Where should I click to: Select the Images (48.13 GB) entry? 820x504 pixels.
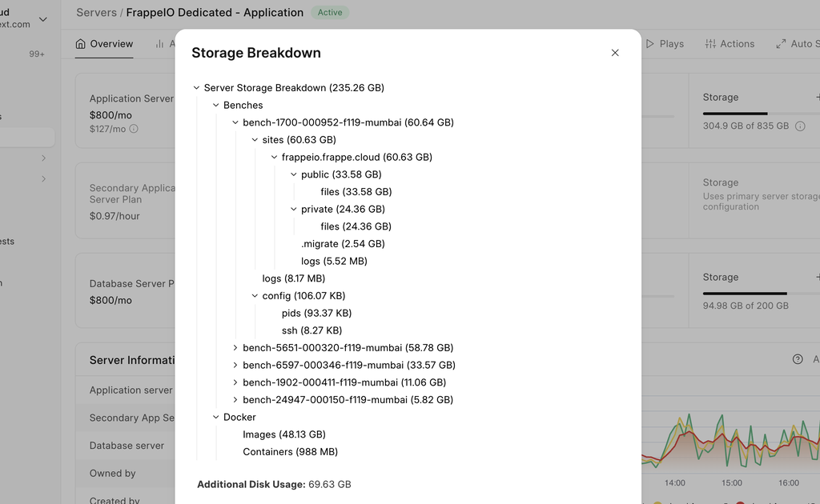(283, 434)
